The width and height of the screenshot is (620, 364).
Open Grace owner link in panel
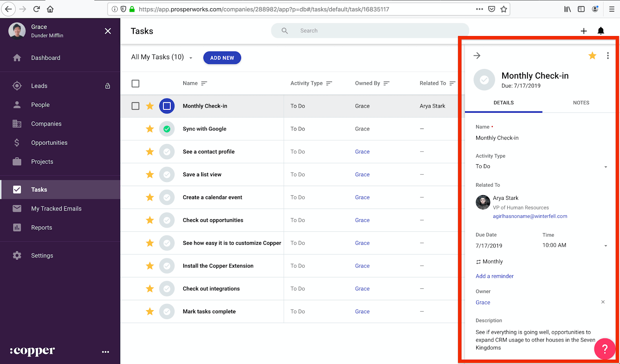pos(483,302)
